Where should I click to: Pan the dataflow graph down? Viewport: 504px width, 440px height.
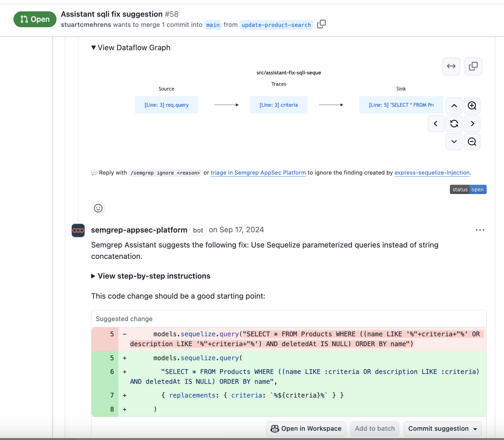(x=454, y=142)
